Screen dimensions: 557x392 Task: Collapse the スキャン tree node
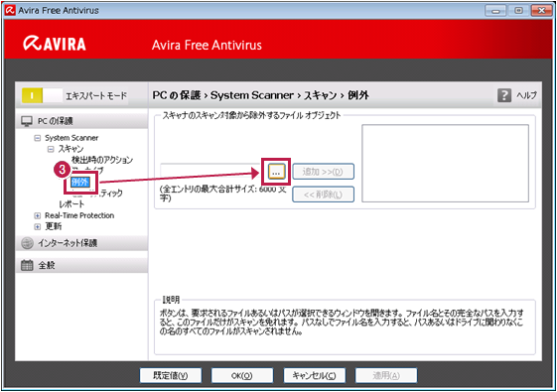coord(51,149)
